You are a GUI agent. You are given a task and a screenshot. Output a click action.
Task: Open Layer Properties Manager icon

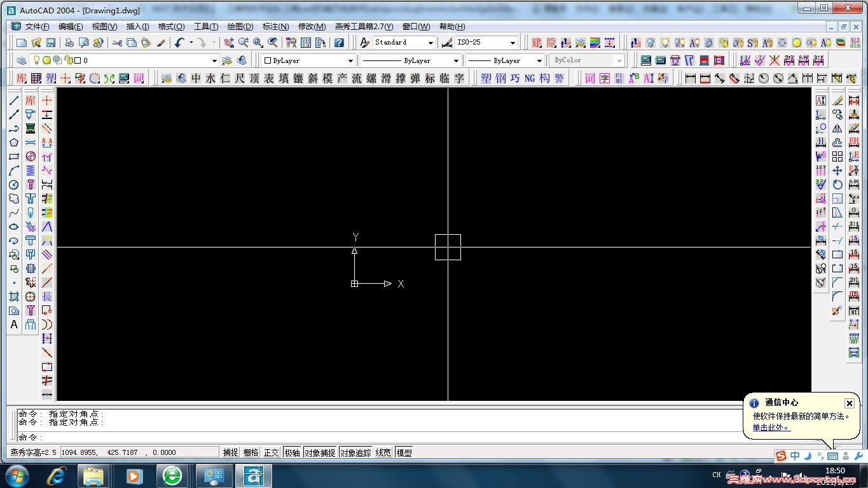(x=22, y=60)
